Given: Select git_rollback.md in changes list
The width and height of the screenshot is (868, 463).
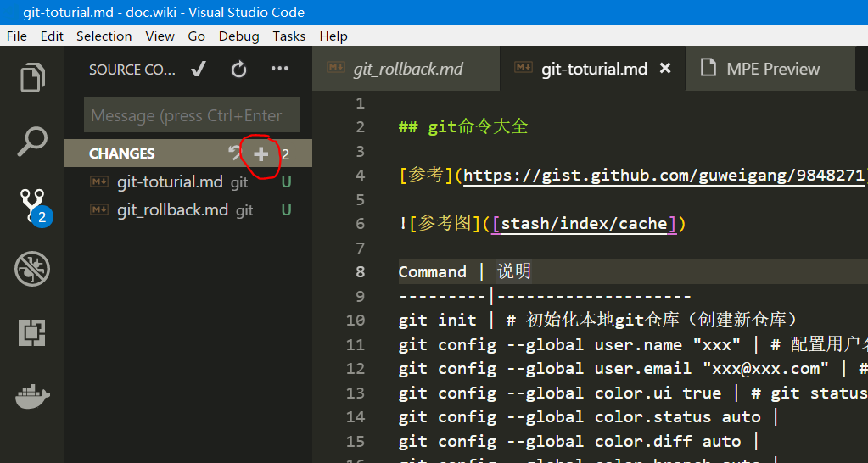Looking at the screenshot, I should pyautogui.click(x=188, y=209).
